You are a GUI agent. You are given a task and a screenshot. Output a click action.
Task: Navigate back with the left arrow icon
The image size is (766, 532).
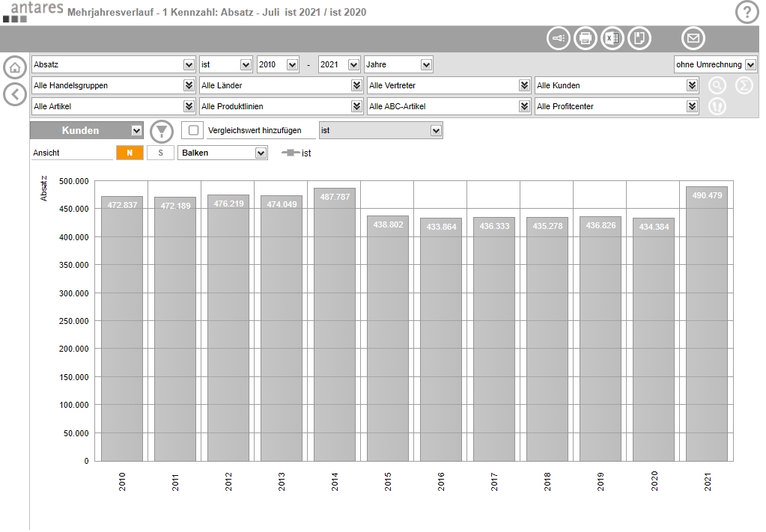(14, 94)
